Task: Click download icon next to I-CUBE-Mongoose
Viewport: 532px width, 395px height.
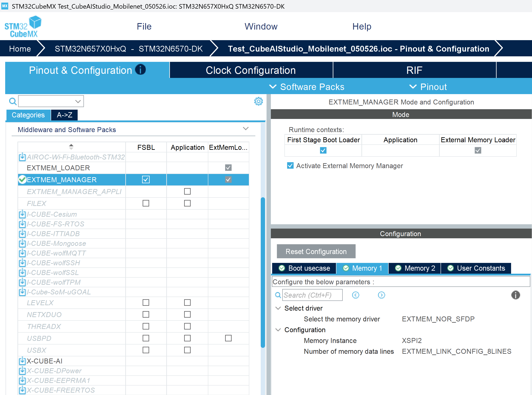Action: coord(22,243)
